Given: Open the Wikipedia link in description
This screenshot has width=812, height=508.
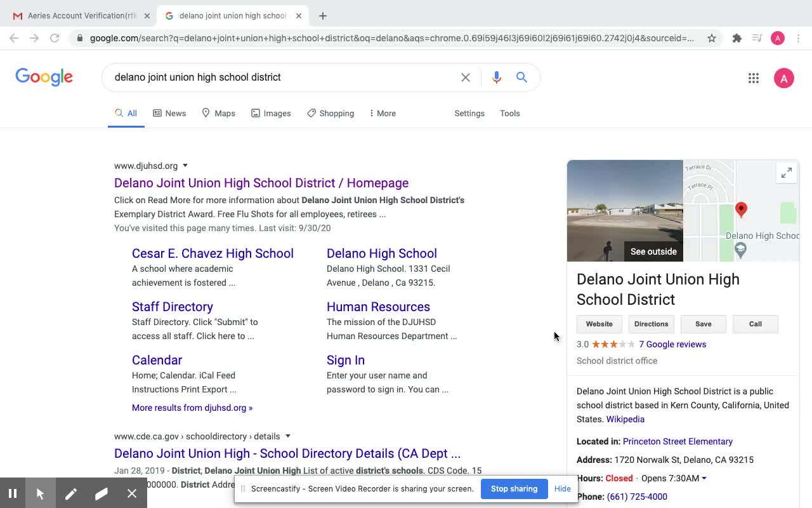Looking at the screenshot, I should (x=625, y=419).
